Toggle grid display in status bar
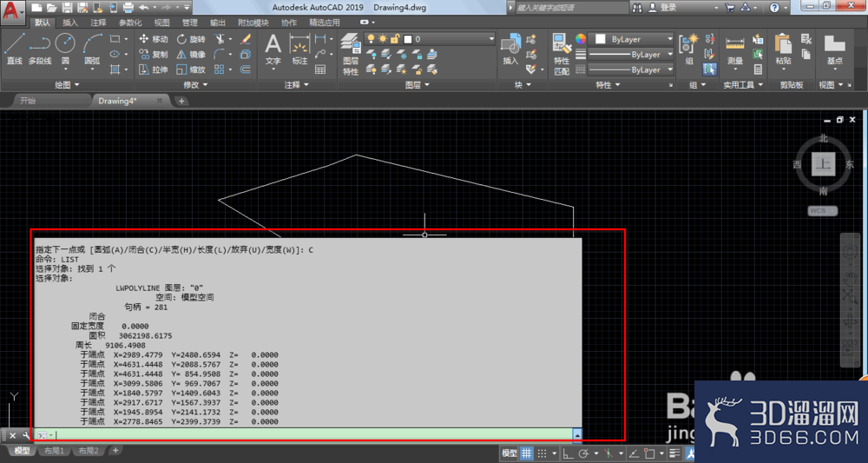868x463 pixels. (x=527, y=453)
